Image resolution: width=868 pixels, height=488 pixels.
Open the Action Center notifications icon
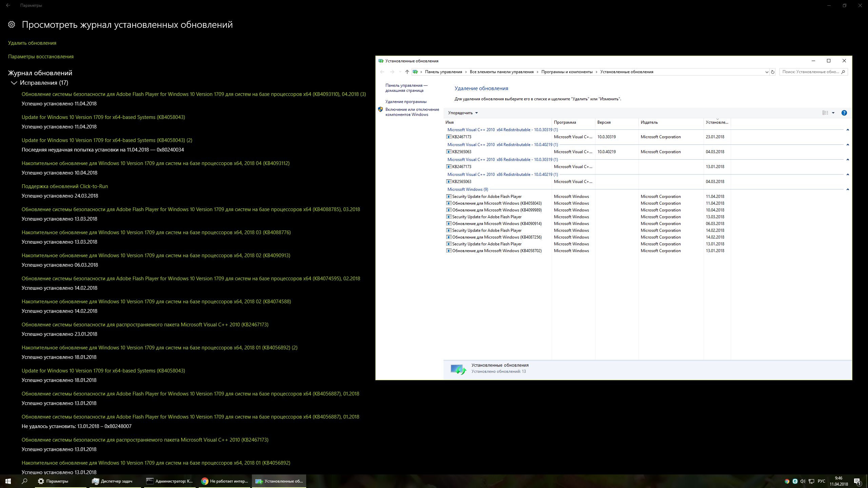tap(857, 481)
